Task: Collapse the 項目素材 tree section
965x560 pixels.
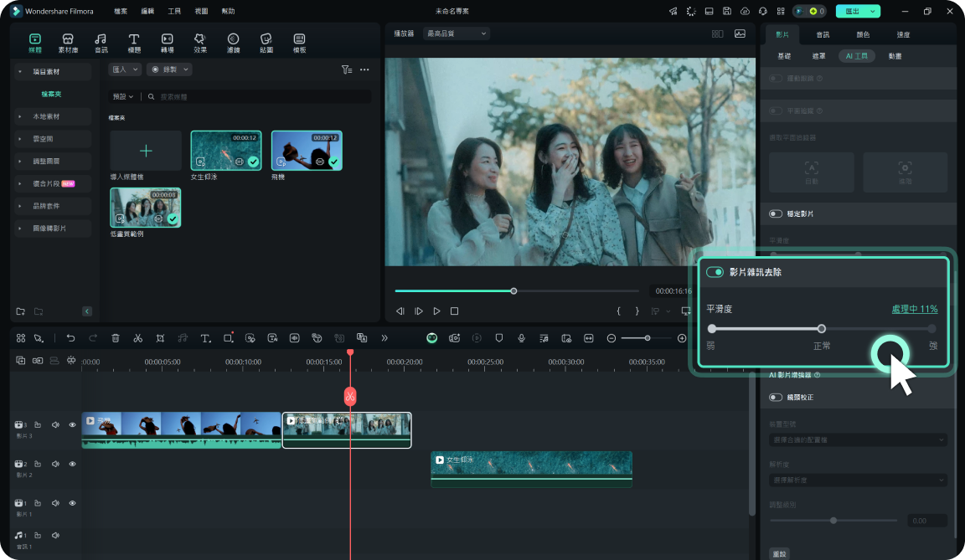Action: click(x=20, y=72)
